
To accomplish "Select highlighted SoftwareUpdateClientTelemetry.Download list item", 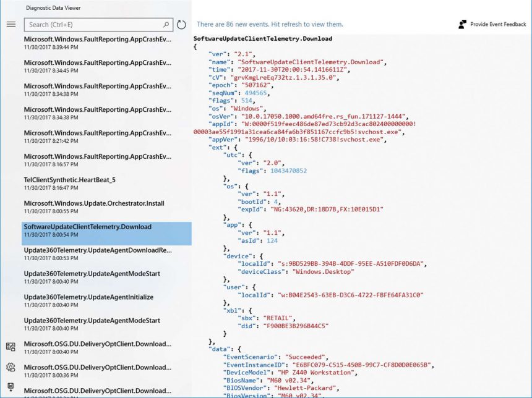I will [x=106, y=234].
